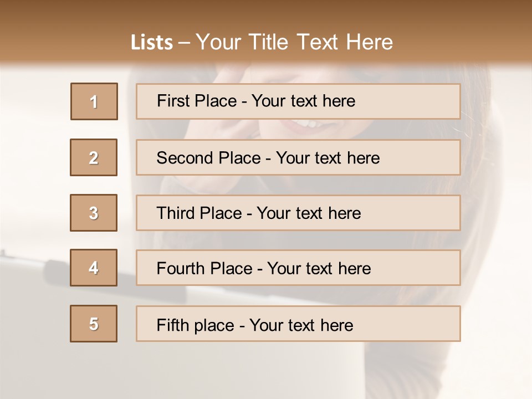532x399 pixels.
Task: Select the number 4 box
Action: tap(94, 268)
